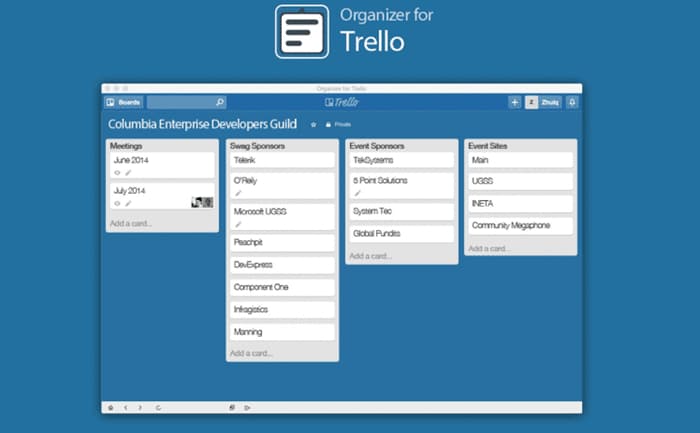This screenshot has width=700, height=433.
Task: Click the gear icon in the window's bottom toolbar
Action: [111, 408]
